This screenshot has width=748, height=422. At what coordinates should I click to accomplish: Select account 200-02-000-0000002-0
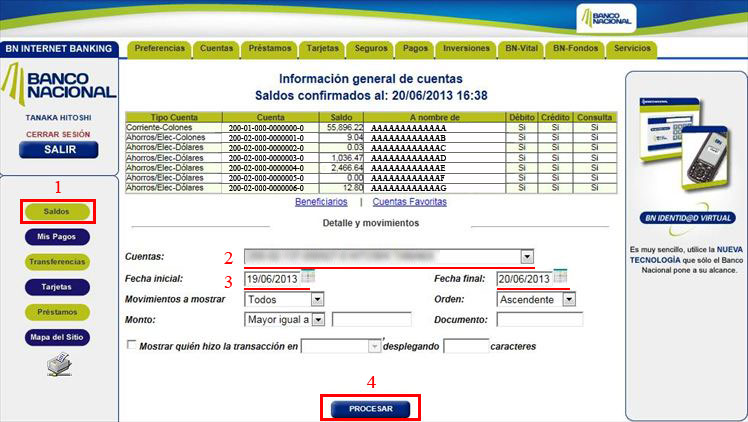[266, 148]
